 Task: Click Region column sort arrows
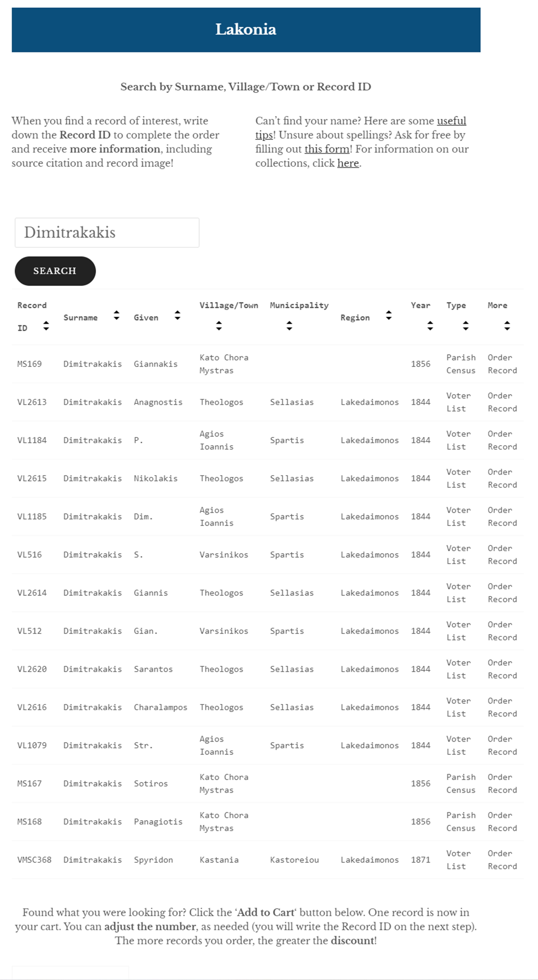pos(389,315)
